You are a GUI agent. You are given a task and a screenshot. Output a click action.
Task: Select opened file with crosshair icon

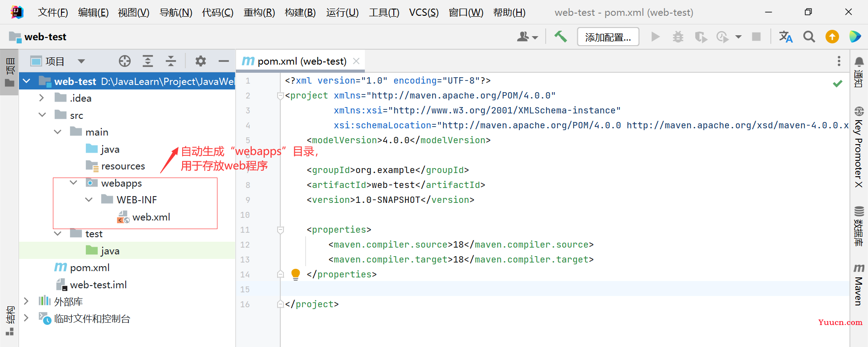125,61
